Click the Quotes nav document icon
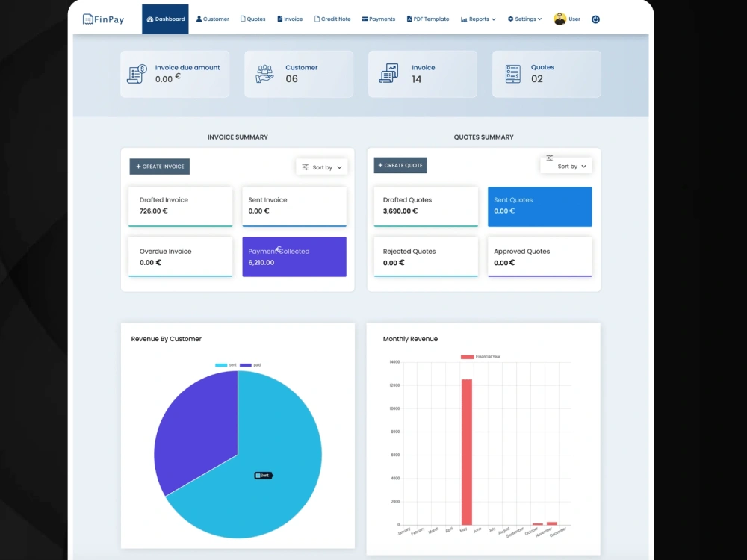This screenshot has width=747, height=560. point(243,19)
